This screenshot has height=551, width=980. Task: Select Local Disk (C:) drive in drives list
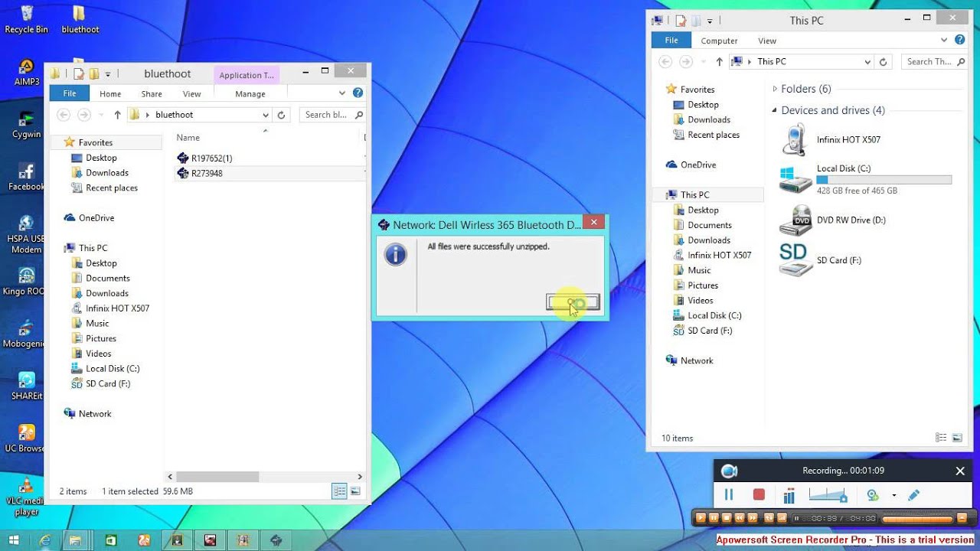[x=865, y=180]
